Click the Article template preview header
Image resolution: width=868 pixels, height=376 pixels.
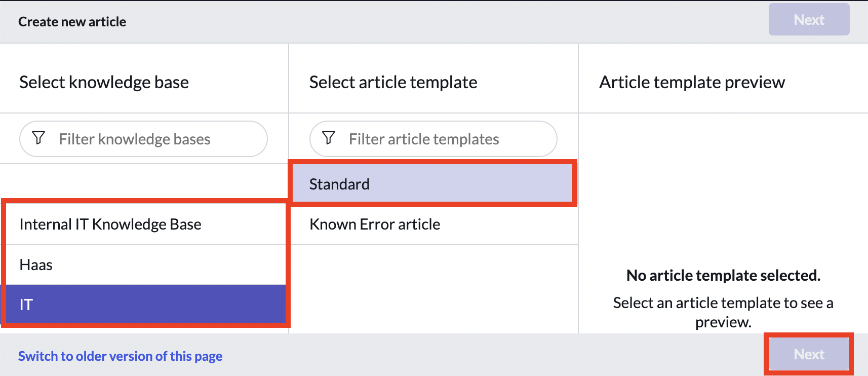pyautogui.click(x=692, y=82)
